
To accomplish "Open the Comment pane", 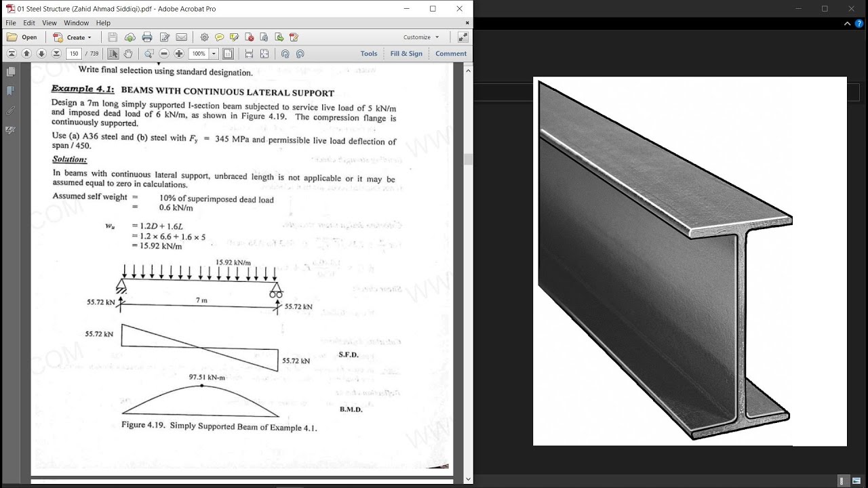I will tap(451, 54).
